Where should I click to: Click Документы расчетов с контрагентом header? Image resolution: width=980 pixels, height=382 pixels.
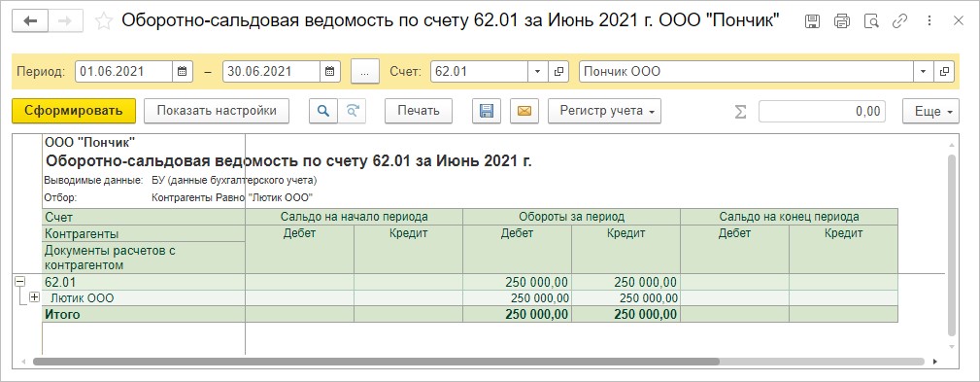click(x=143, y=258)
